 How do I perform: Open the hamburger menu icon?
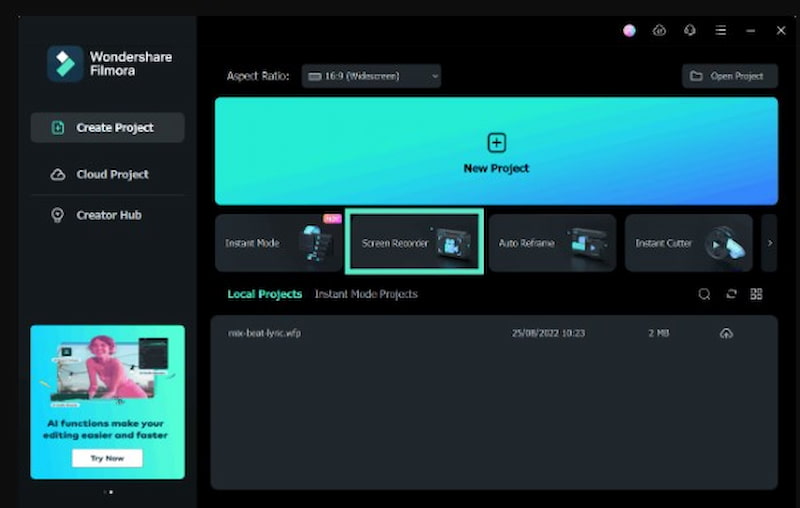pyautogui.click(x=720, y=30)
